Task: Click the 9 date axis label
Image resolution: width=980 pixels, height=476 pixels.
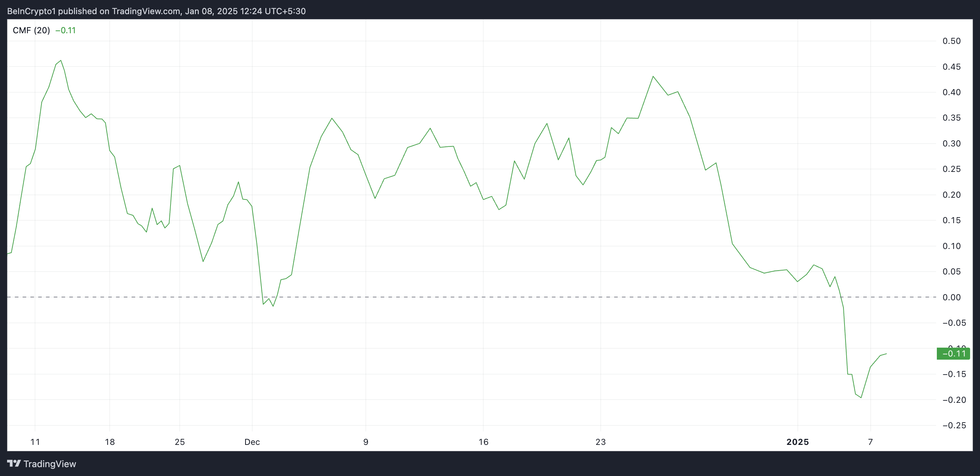Action: point(365,442)
